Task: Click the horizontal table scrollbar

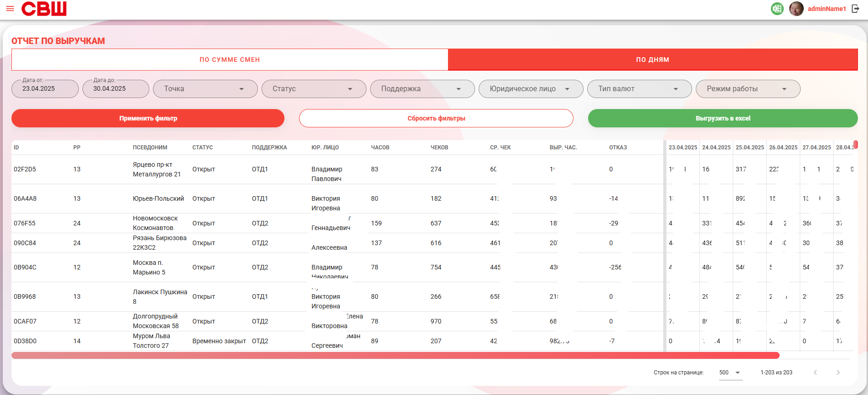Action: (395, 356)
